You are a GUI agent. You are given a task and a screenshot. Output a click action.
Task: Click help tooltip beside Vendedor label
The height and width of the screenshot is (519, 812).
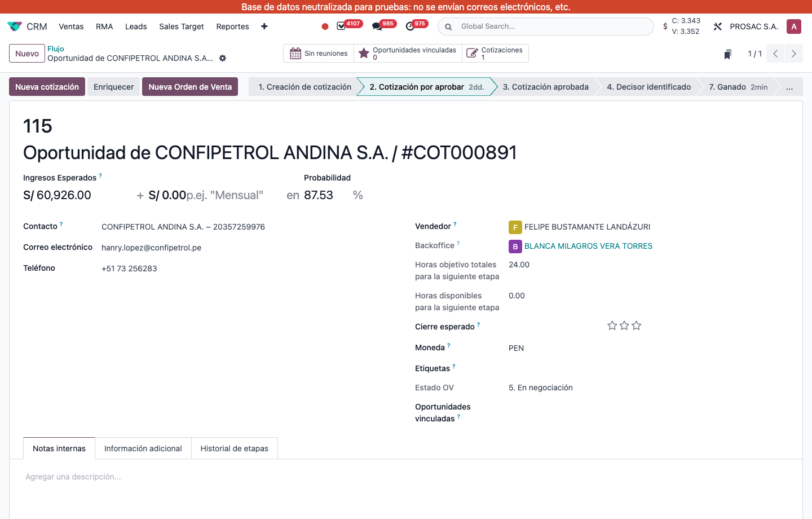(455, 224)
